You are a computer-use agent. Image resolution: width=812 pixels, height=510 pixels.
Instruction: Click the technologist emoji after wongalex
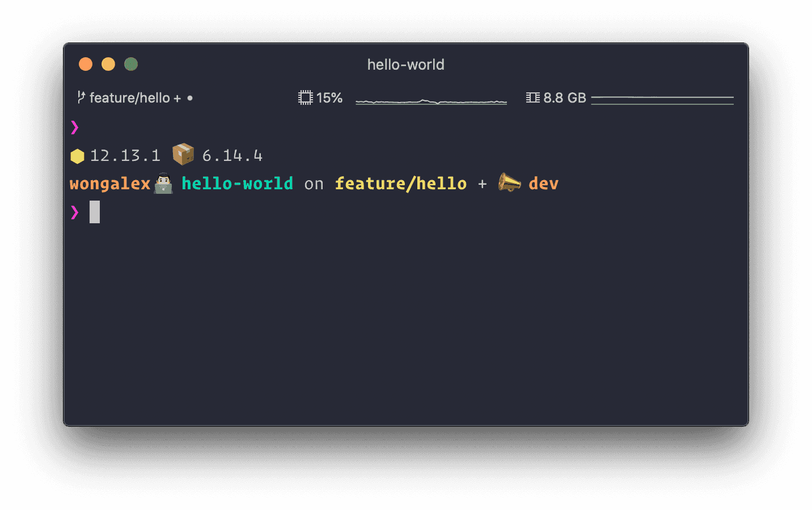[163, 183]
